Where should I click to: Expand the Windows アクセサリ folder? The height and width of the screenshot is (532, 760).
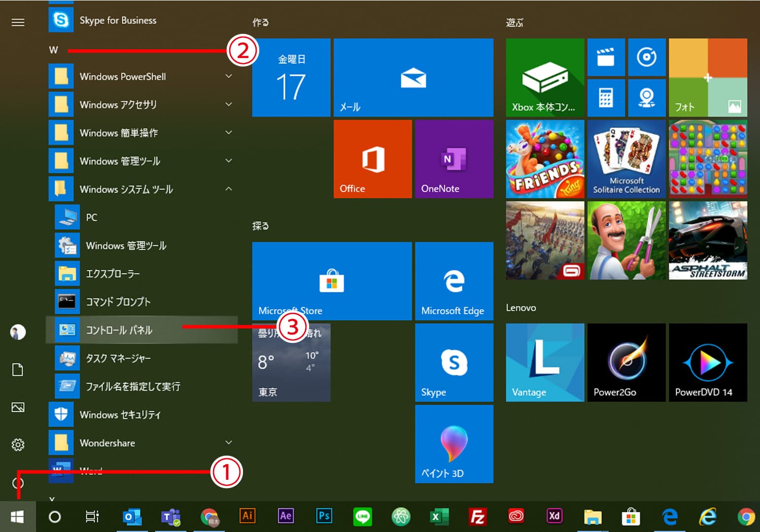[143, 104]
